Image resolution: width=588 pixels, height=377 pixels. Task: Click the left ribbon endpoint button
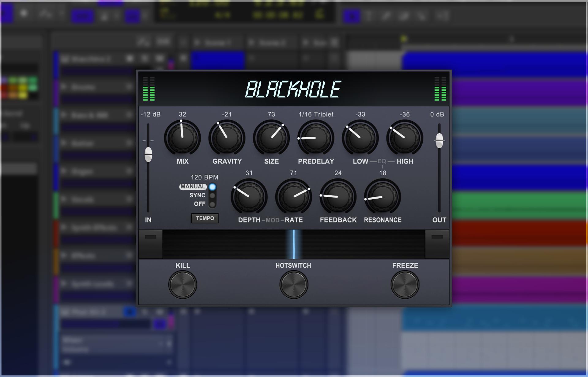point(150,244)
